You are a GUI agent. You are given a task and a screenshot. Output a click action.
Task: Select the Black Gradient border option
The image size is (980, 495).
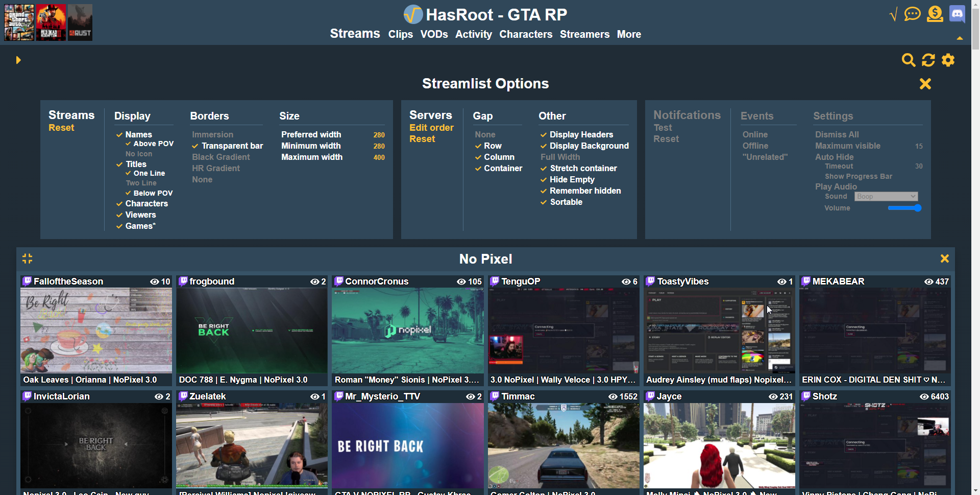point(221,157)
